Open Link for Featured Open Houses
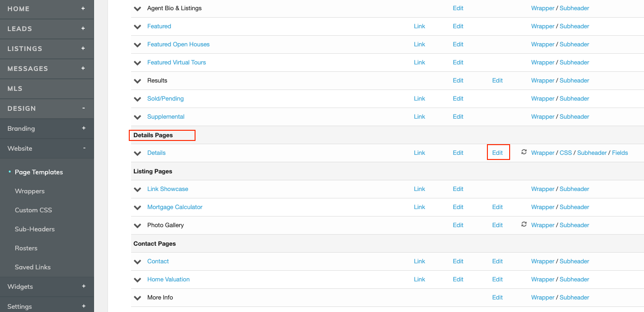The height and width of the screenshot is (312, 644). (419, 44)
